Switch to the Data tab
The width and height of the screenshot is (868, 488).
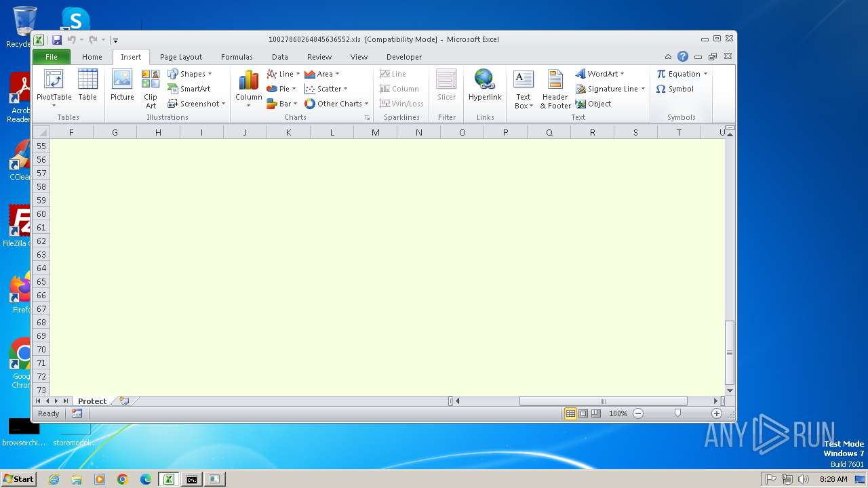(x=280, y=57)
